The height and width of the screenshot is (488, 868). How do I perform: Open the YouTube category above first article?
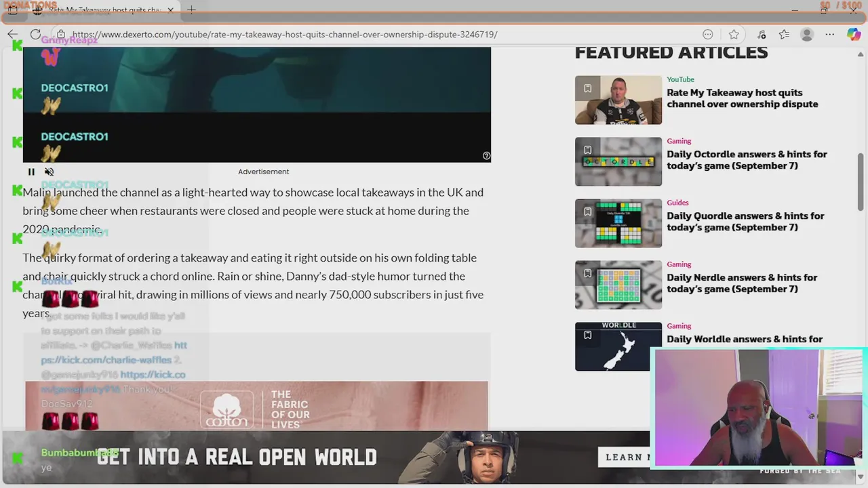[680, 79]
